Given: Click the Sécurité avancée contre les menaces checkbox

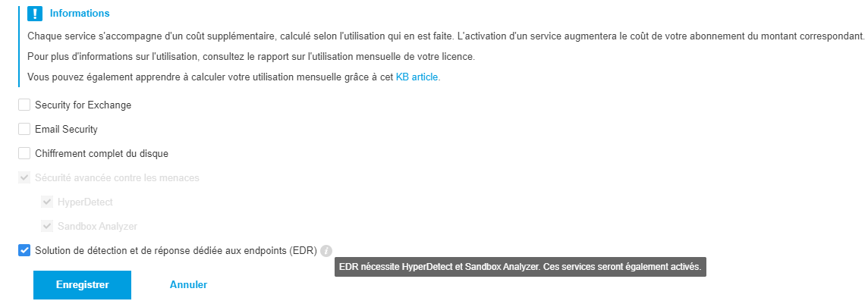Looking at the screenshot, I should [24, 177].
